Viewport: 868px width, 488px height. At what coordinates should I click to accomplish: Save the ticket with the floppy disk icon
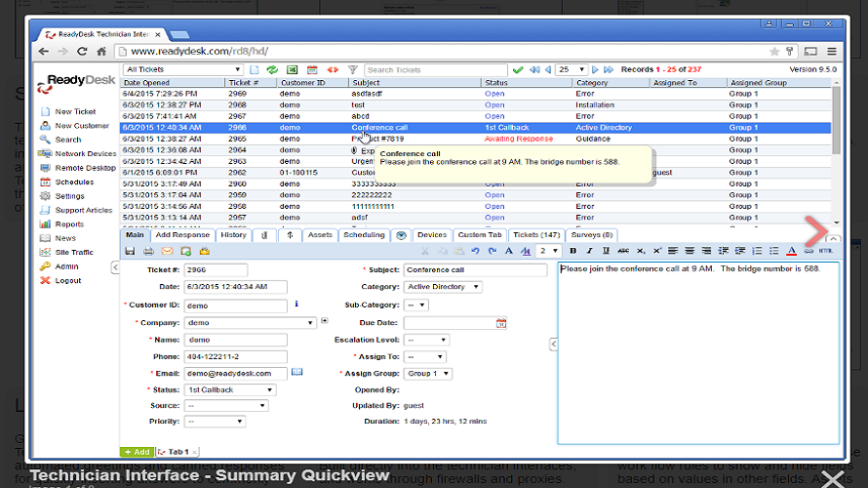(x=130, y=252)
